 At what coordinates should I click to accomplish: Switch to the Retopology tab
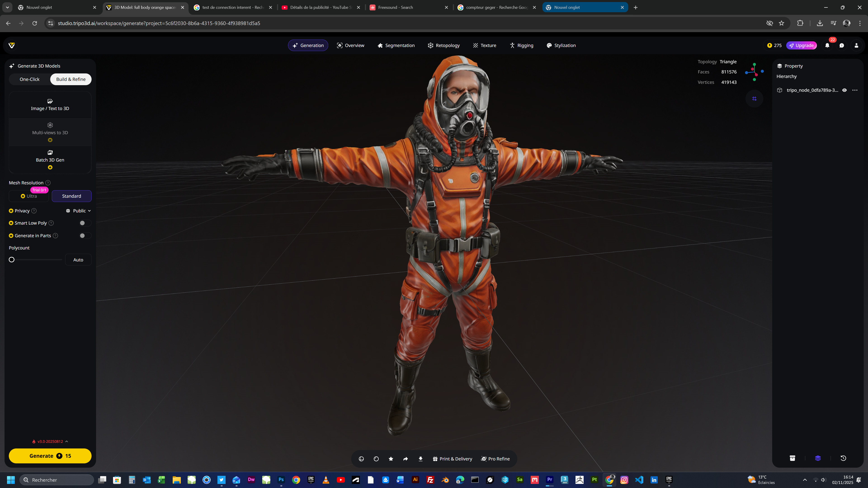coord(443,45)
